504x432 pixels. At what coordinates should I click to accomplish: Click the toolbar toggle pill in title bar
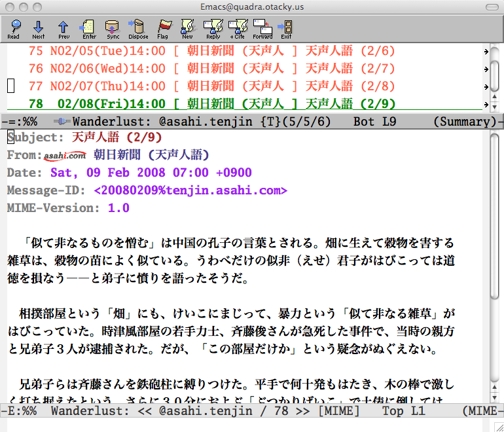(x=492, y=7)
